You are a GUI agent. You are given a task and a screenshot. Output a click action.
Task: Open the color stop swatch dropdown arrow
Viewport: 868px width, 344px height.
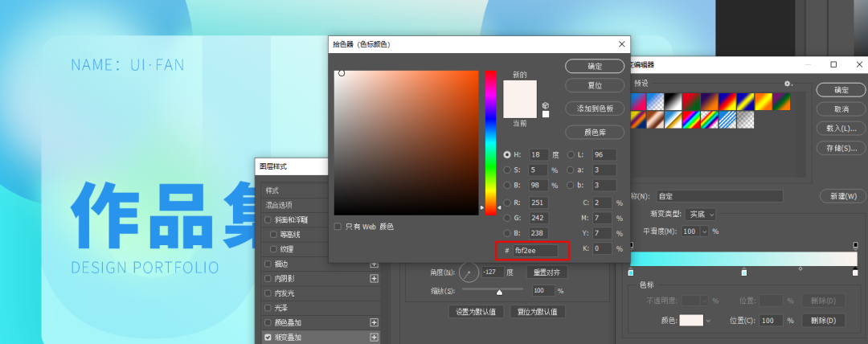708,321
